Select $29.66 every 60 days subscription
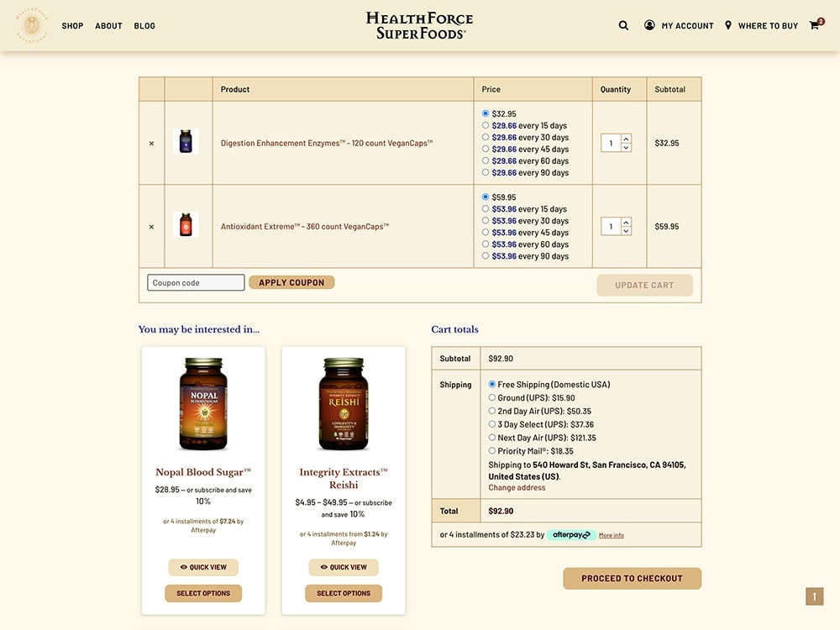Viewport: 840px width, 630px height. pos(486,160)
